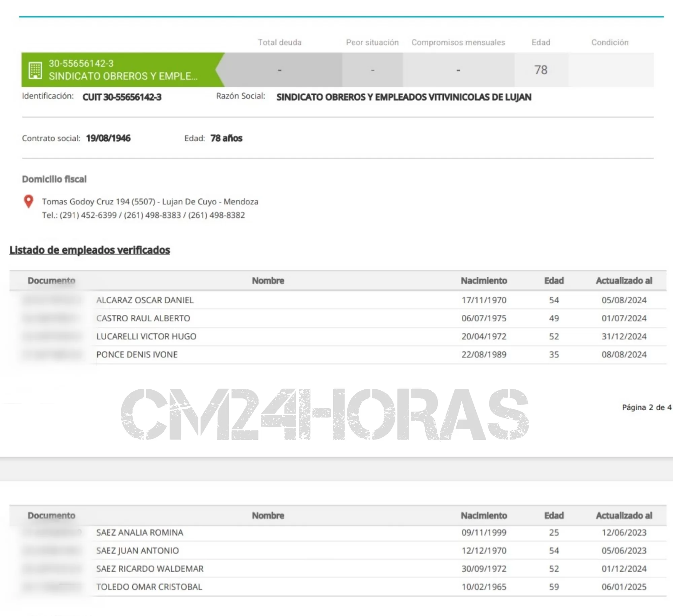Click the Total deuda column header
Screen dimensions: 673x616
click(279, 42)
